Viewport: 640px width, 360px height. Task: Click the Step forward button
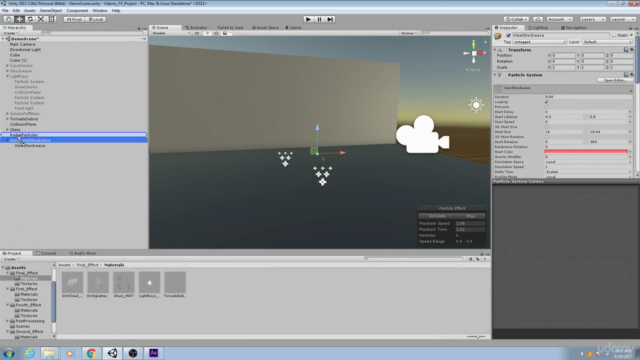coord(330,19)
